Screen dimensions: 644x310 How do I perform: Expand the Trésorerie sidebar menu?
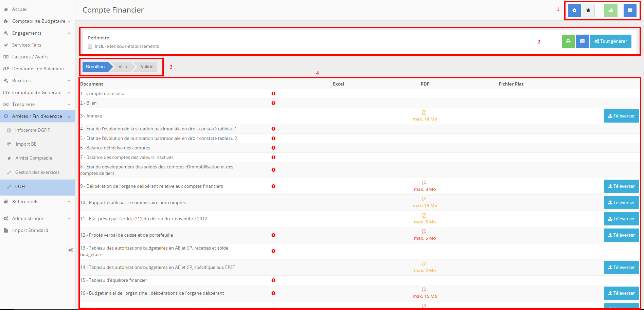[x=23, y=104]
